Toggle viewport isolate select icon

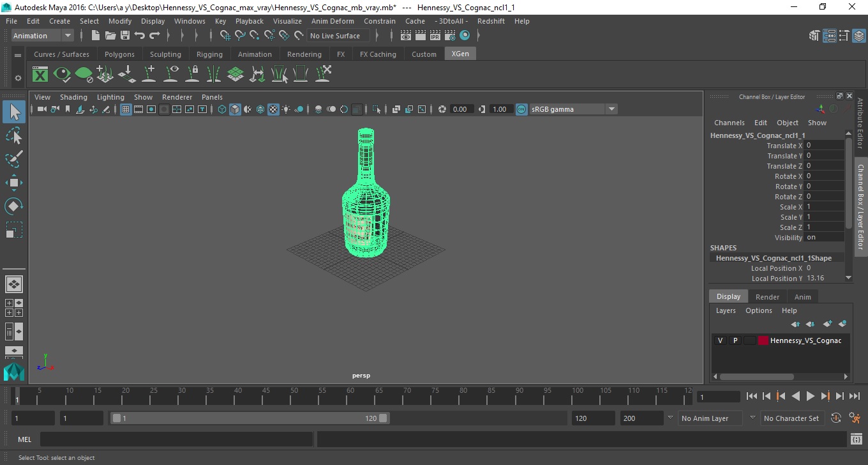click(377, 109)
